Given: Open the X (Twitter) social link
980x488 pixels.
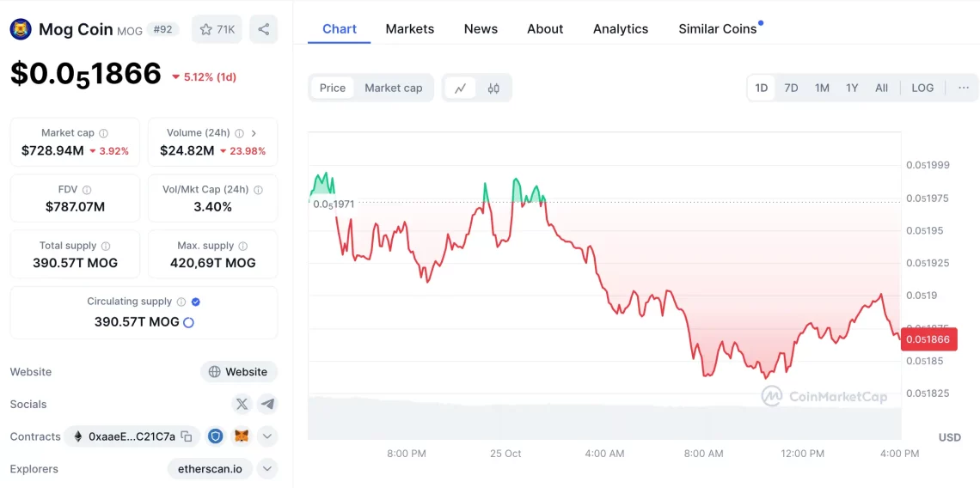Looking at the screenshot, I should point(242,404).
